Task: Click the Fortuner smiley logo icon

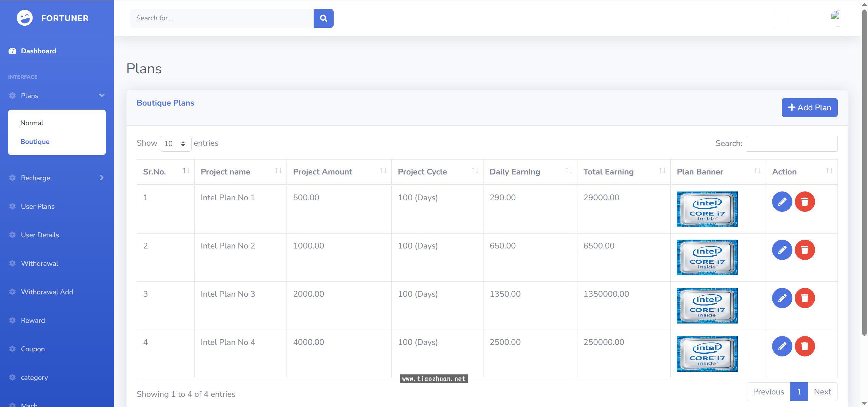Action: (25, 18)
